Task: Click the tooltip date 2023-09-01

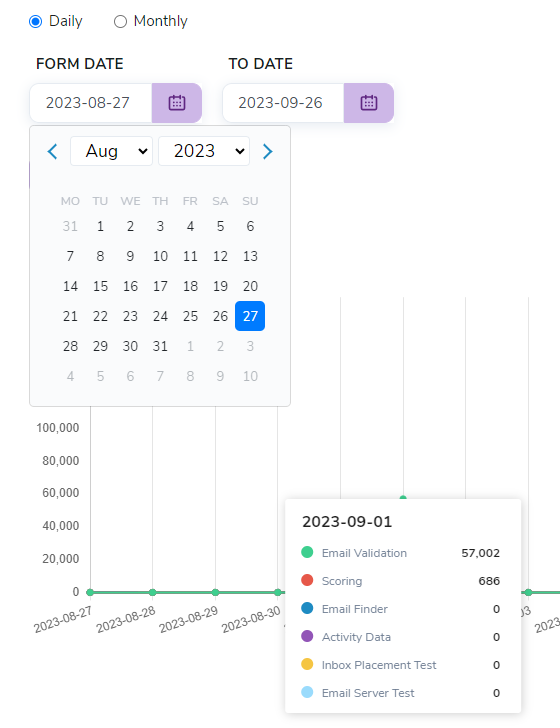Action: coord(347,521)
